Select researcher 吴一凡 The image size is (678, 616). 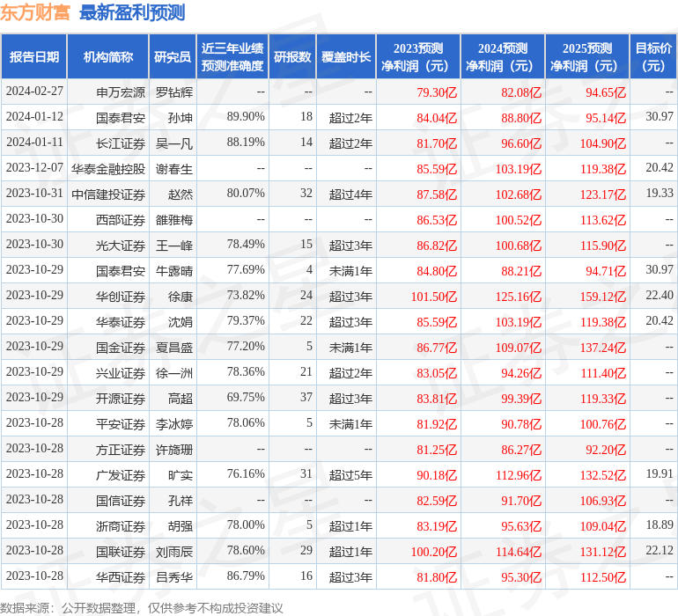(x=173, y=143)
